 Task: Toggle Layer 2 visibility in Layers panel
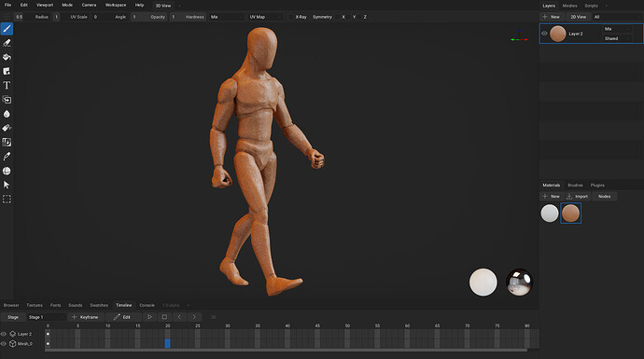[545, 34]
